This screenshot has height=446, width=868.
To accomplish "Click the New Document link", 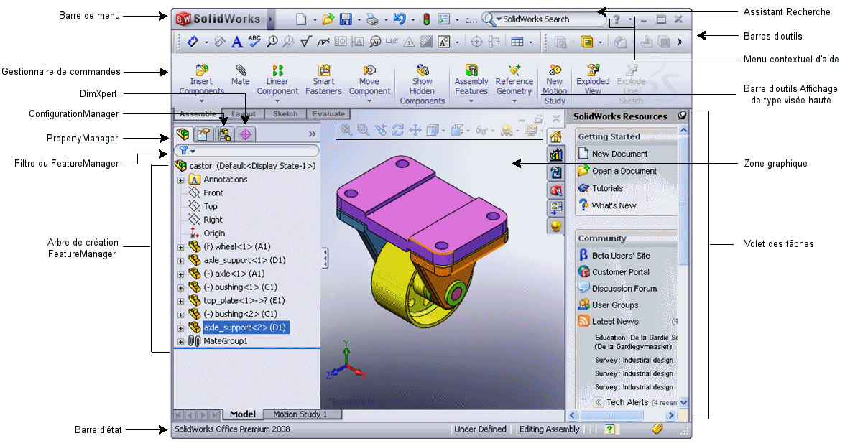I will [x=619, y=154].
